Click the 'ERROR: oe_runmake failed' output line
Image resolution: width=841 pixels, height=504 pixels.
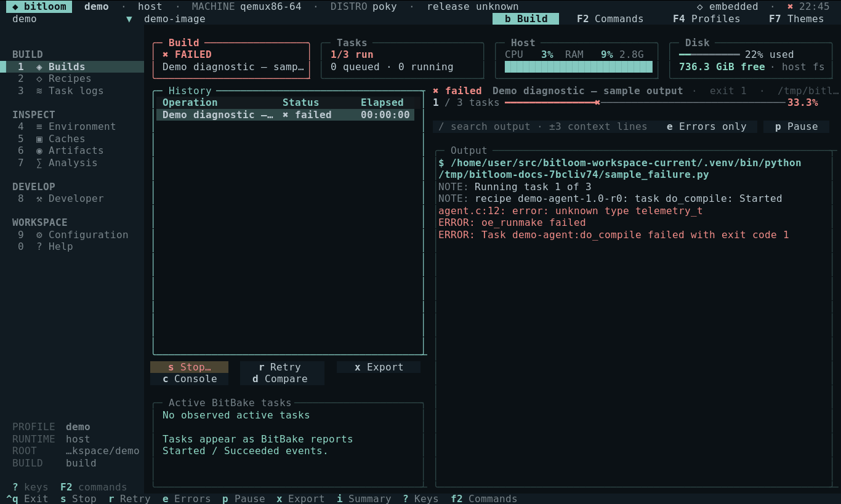[x=512, y=223]
